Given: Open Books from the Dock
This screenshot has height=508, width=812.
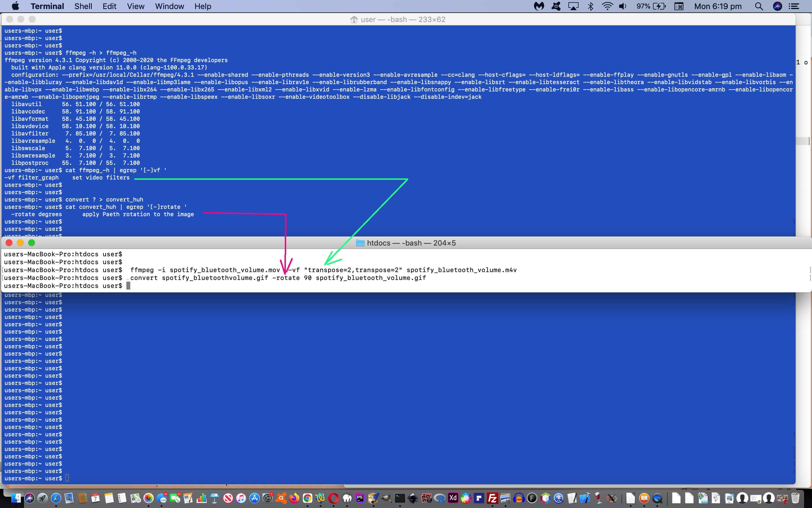Looking at the screenshot, I should pos(644,498).
